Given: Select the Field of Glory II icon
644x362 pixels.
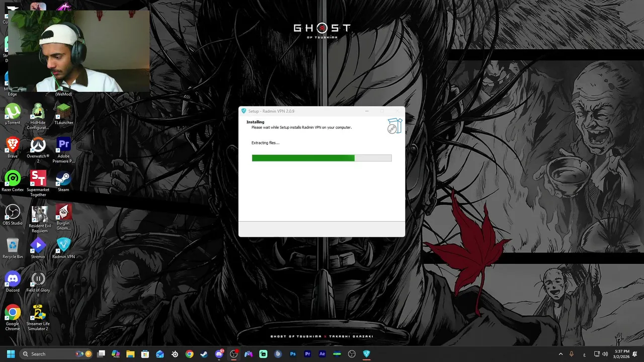Looking at the screenshot, I should (x=38, y=284).
